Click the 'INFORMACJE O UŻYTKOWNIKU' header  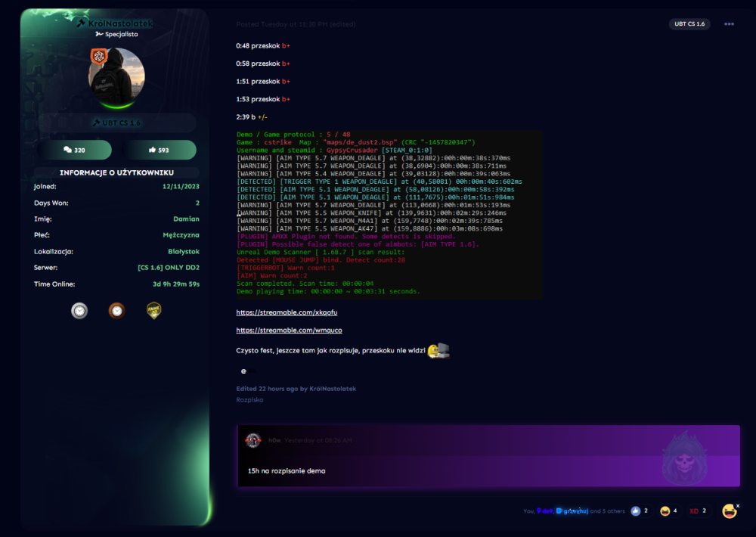click(x=116, y=172)
